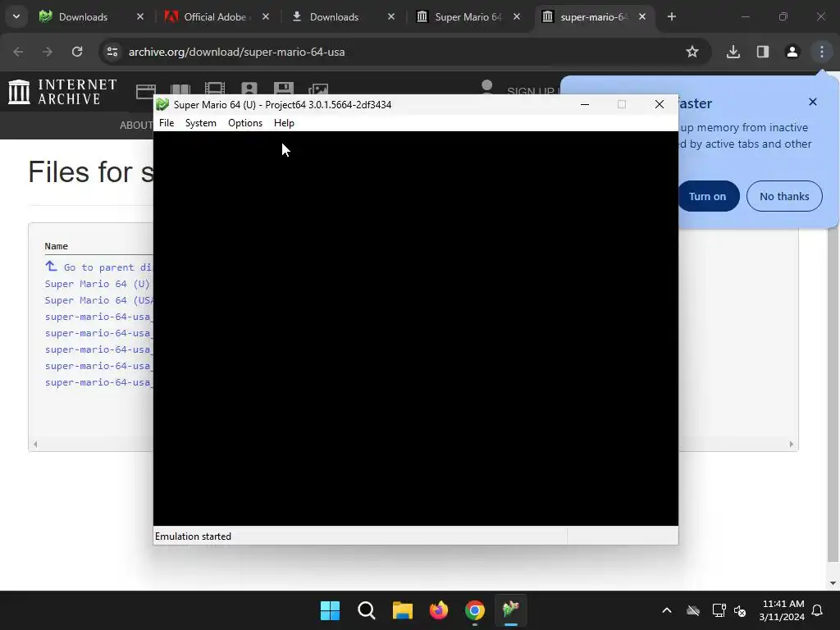Open the Windows Start menu

pyautogui.click(x=330, y=610)
